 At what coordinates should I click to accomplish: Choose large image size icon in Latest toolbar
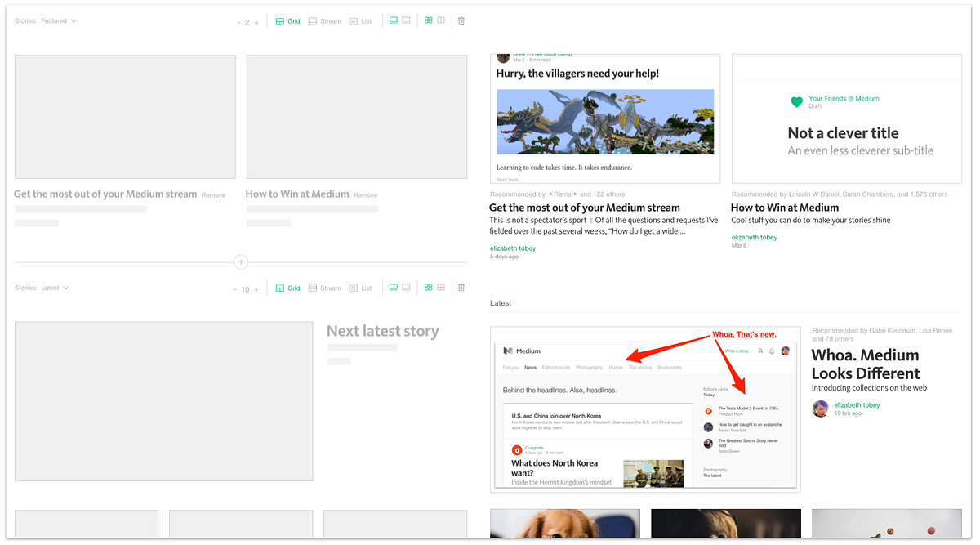(x=394, y=287)
